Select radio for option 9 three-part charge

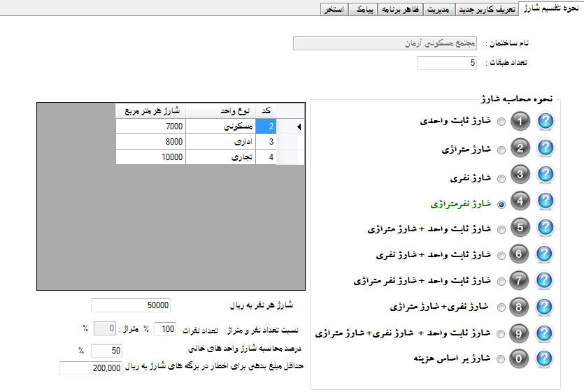tap(501, 333)
